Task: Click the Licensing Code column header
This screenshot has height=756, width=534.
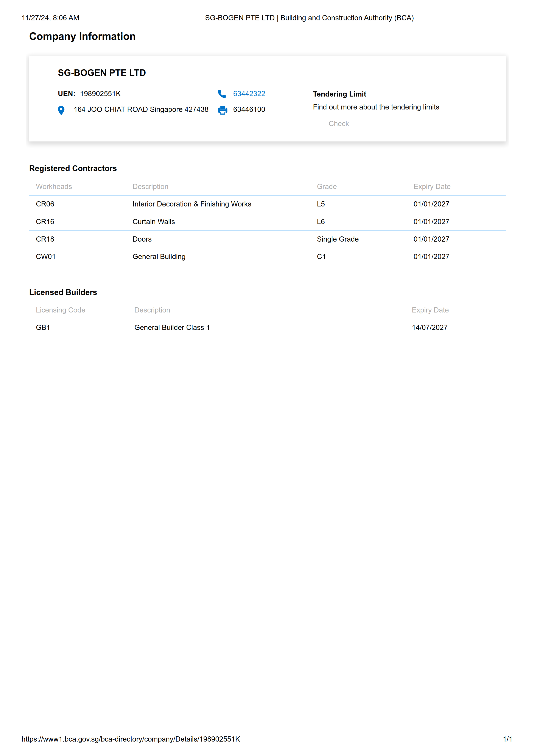Action: click(61, 310)
